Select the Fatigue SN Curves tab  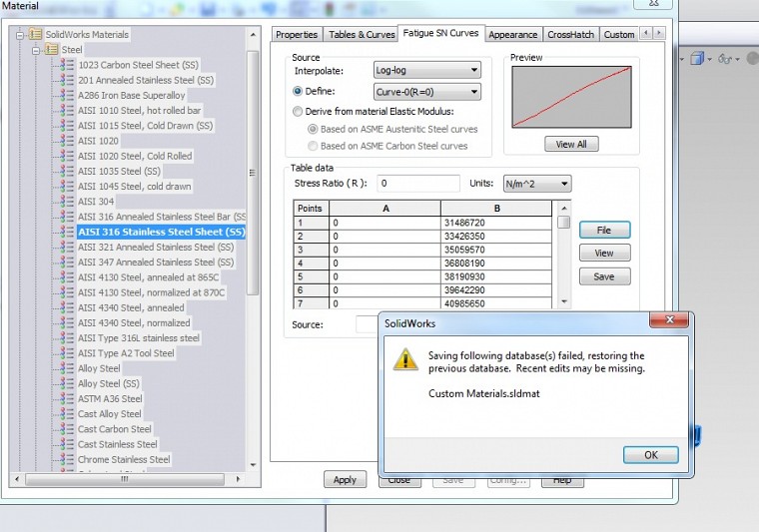440,33
